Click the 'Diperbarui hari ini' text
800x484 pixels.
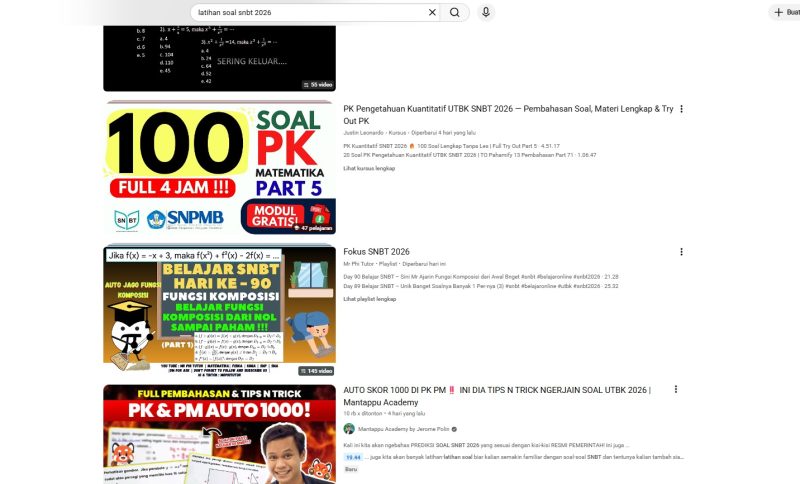424,264
